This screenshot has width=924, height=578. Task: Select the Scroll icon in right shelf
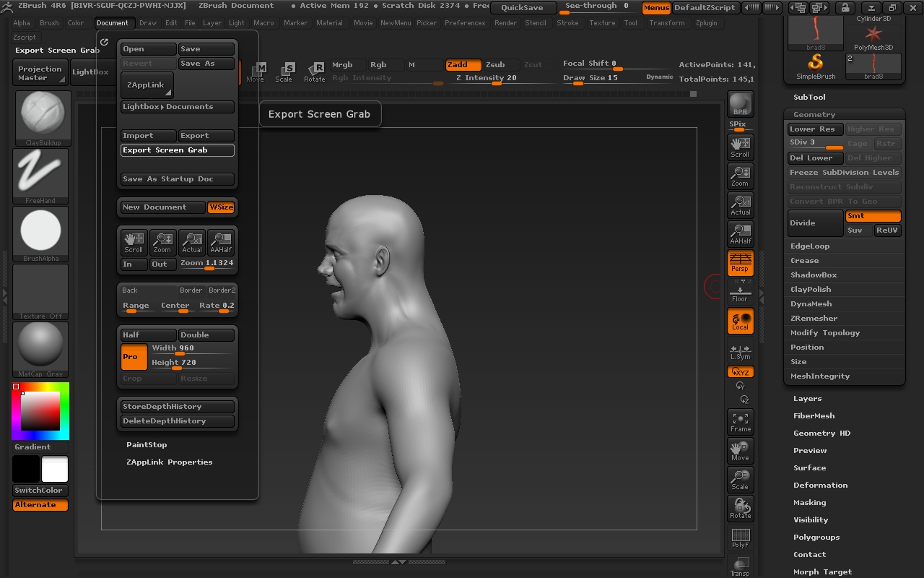[x=740, y=147]
